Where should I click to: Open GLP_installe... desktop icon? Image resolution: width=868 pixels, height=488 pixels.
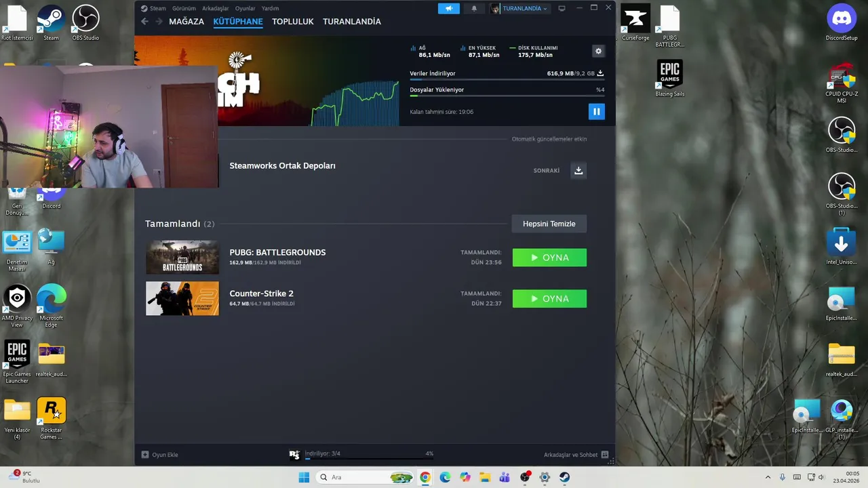point(842,418)
